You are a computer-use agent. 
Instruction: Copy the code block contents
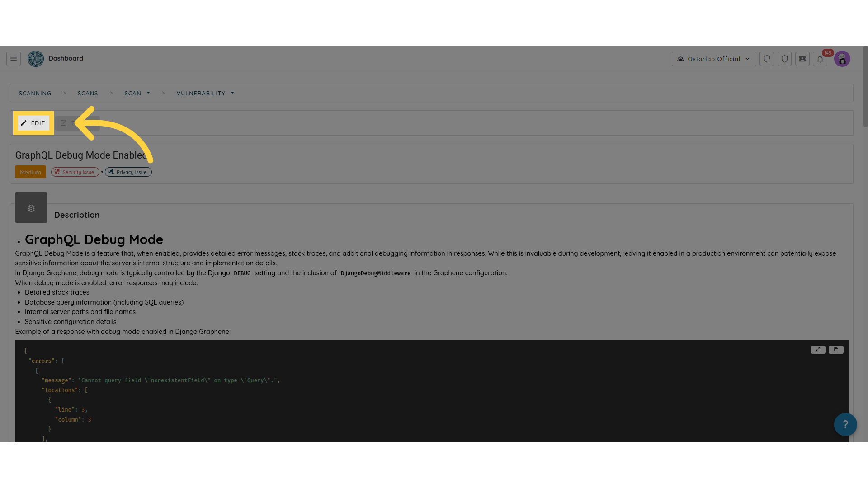tap(836, 350)
